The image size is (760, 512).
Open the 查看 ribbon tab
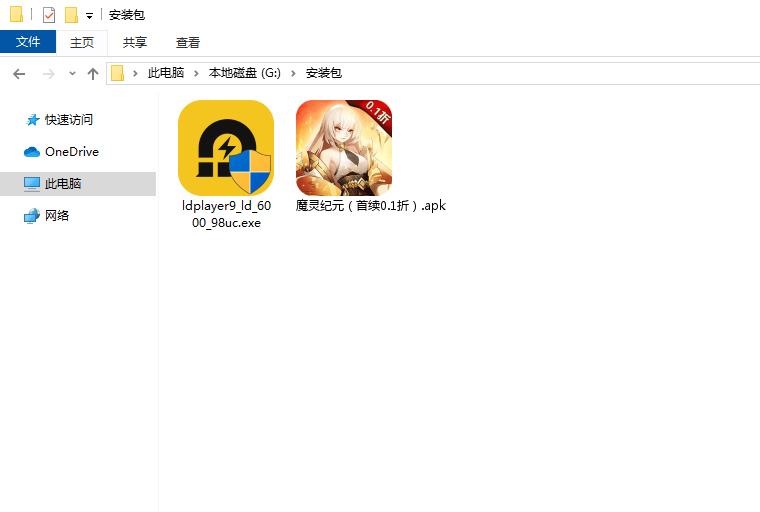point(187,42)
